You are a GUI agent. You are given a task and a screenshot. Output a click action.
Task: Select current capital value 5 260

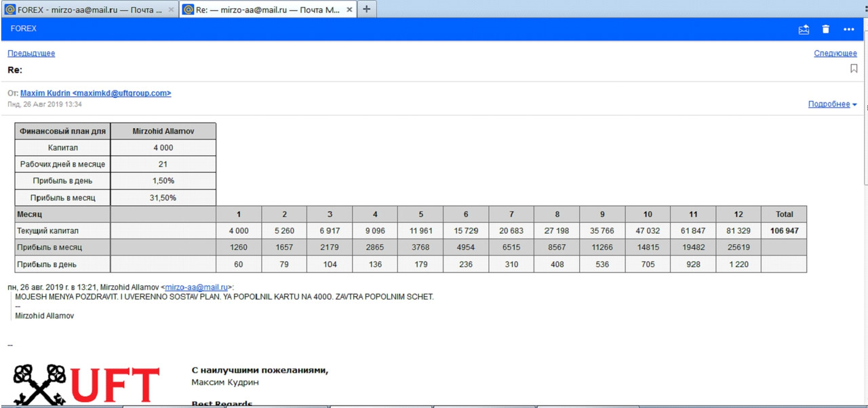284,231
